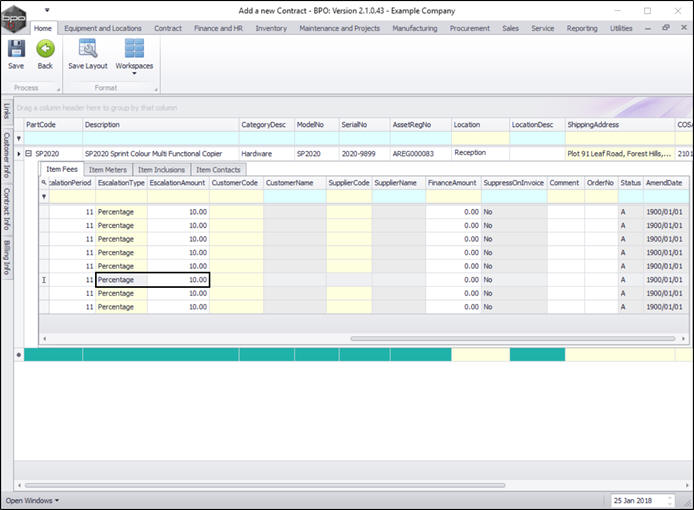
Task: Open the Workspaces icon menu
Action: (134, 50)
